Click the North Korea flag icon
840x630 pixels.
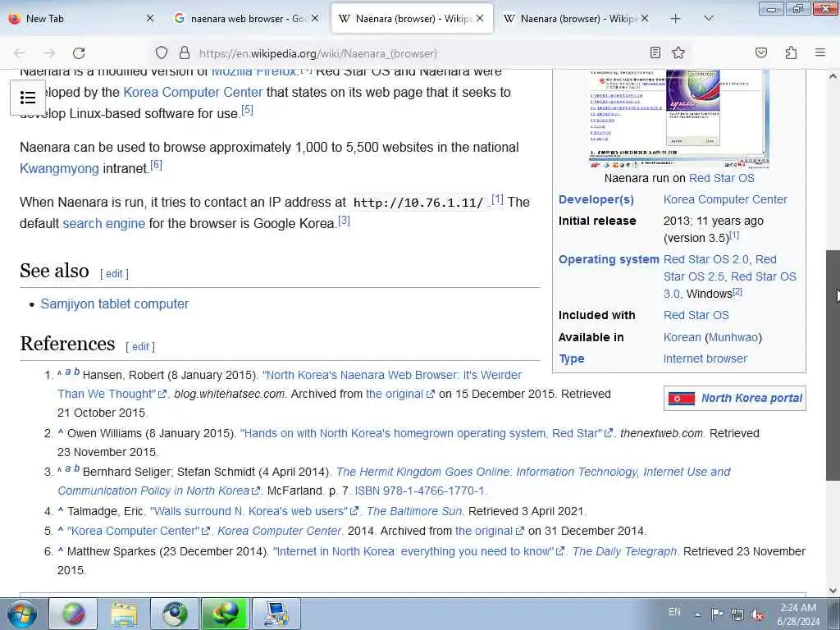[x=682, y=398]
